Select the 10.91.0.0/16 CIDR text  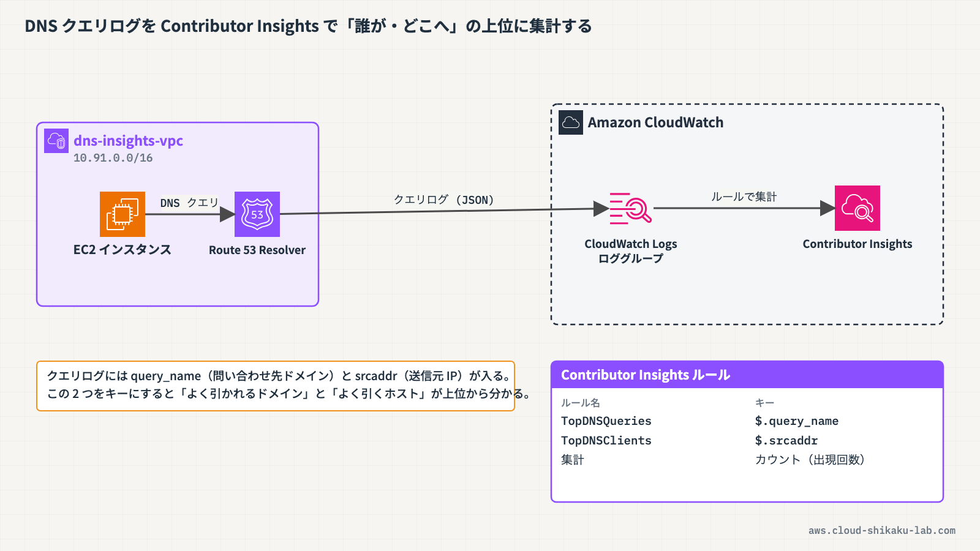coord(113,158)
